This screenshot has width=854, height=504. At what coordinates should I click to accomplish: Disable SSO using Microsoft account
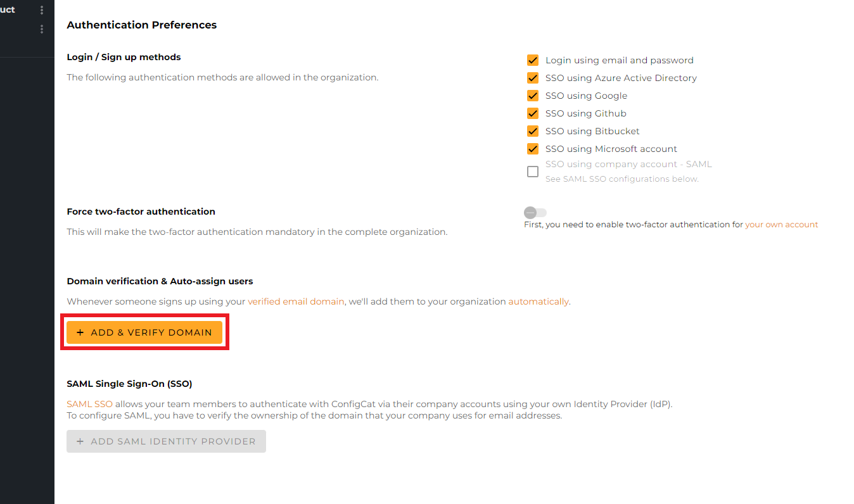click(x=533, y=148)
